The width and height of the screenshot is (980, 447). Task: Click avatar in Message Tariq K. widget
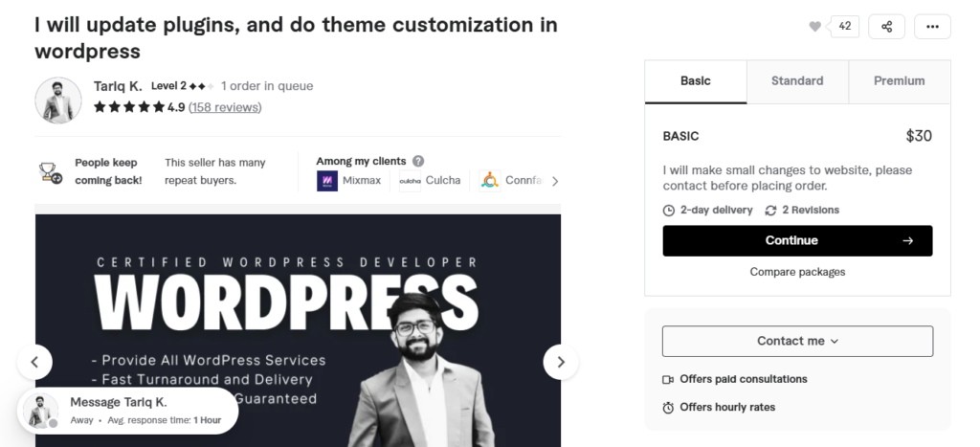pyautogui.click(x=40, y=412)
